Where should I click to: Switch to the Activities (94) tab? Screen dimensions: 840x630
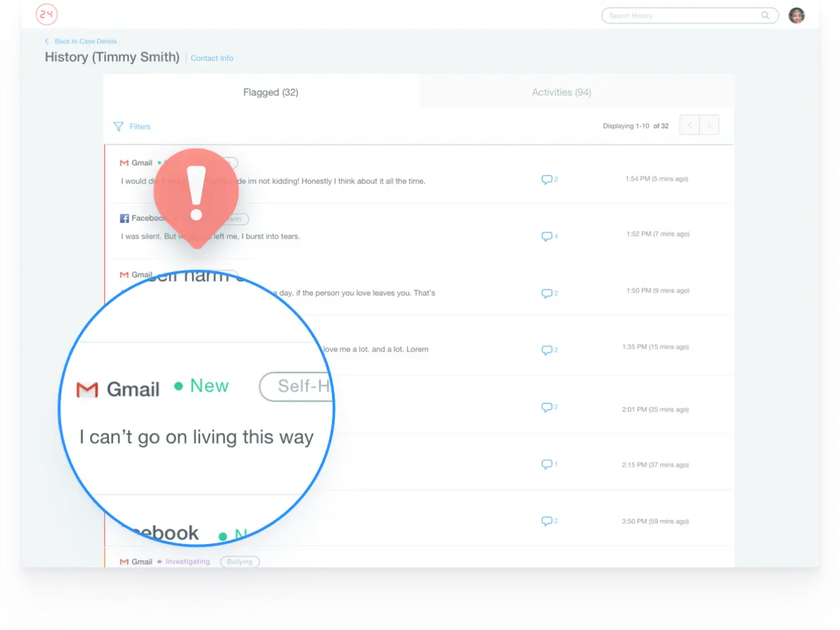coord(561,92)
